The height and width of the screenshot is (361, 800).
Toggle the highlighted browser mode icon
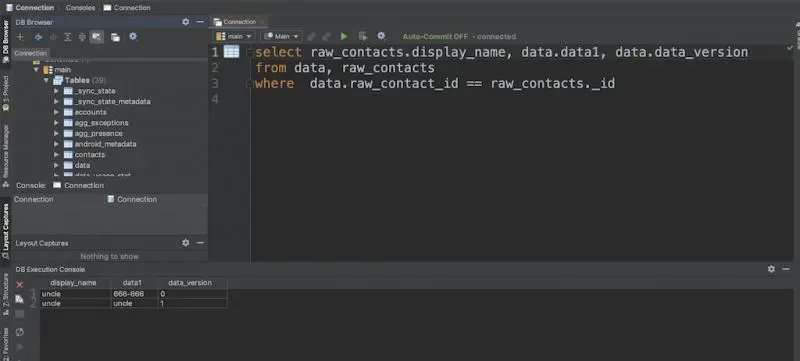point(96,37)
